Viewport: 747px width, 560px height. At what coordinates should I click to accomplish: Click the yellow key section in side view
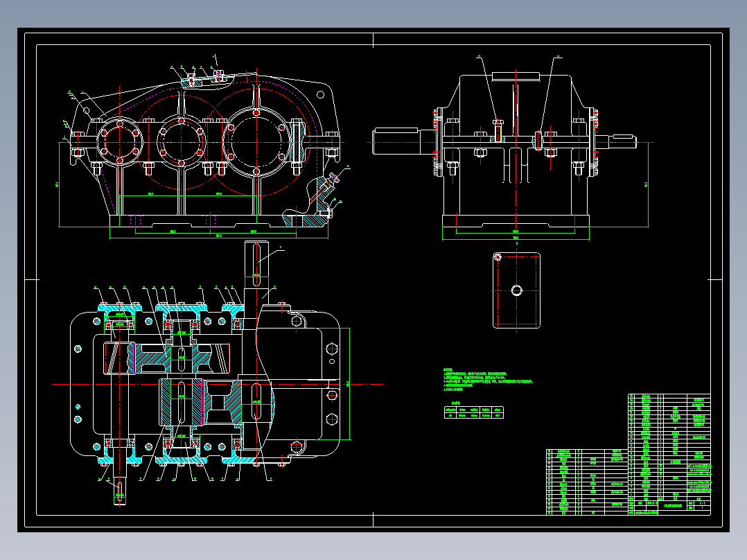pos(498,134)
